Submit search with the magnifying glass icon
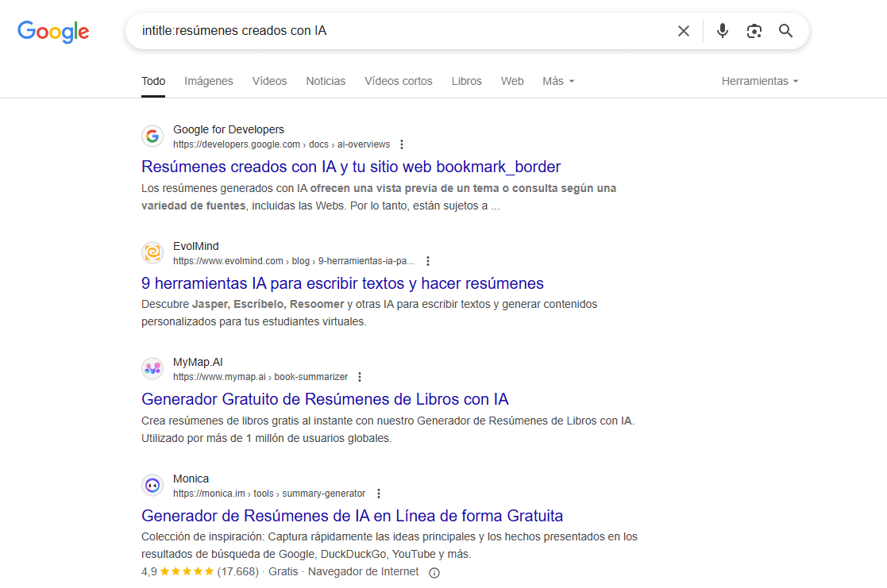 [785, 30]
